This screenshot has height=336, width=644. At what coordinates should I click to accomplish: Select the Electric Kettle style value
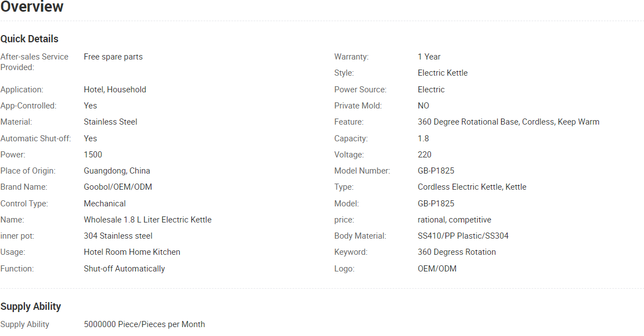tap(443, 73)
